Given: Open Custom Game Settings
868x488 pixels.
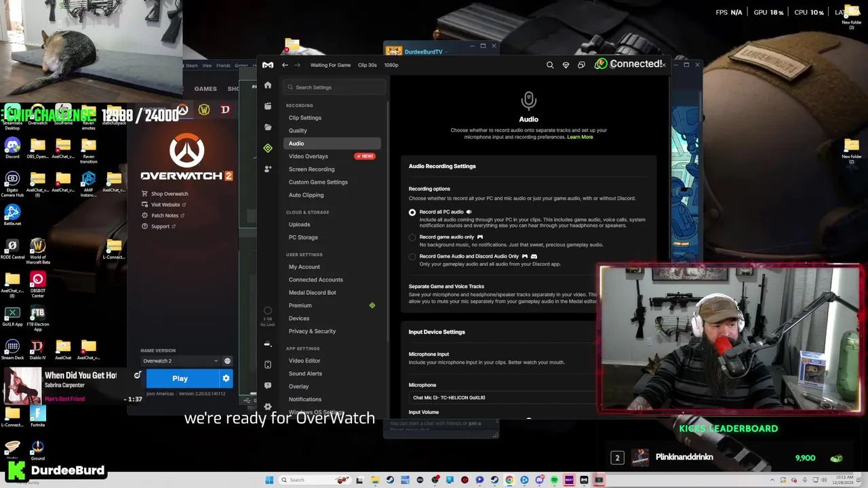Looking at the screenshot, I should point(318,182).
